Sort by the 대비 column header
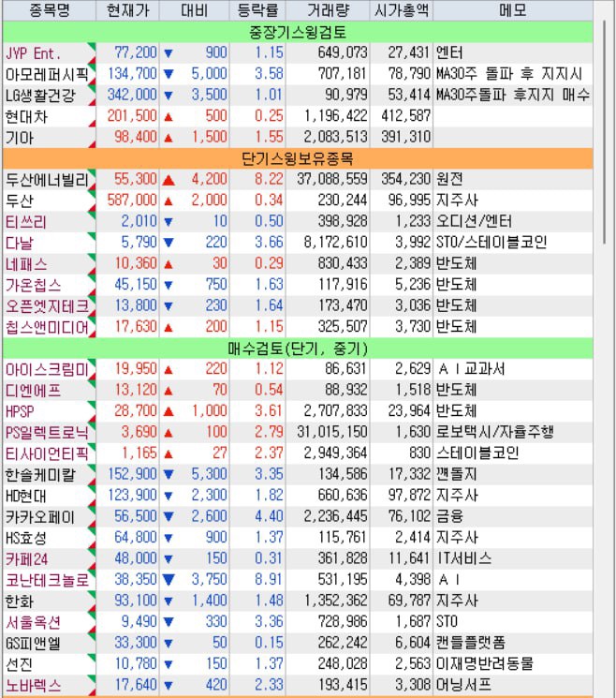This screenshot has height=698, width=616. click(194, 9)
